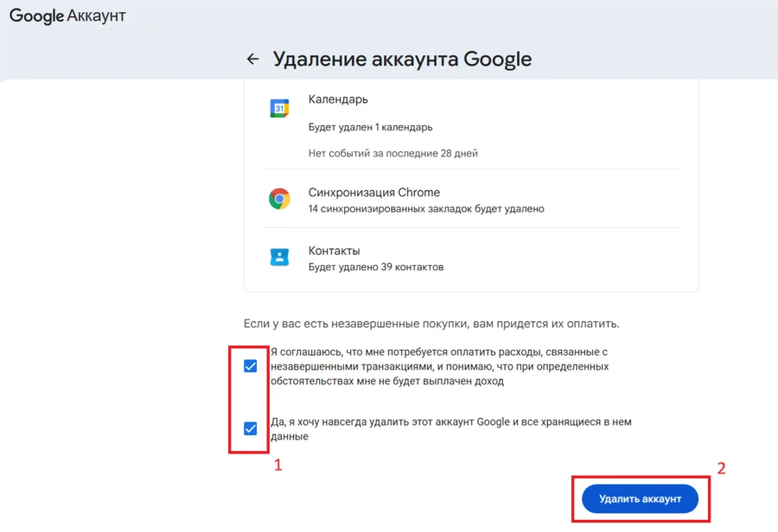Click the back arrow next to page title
Viewport: 778px width, 532px height.
(x=252, y=59)
